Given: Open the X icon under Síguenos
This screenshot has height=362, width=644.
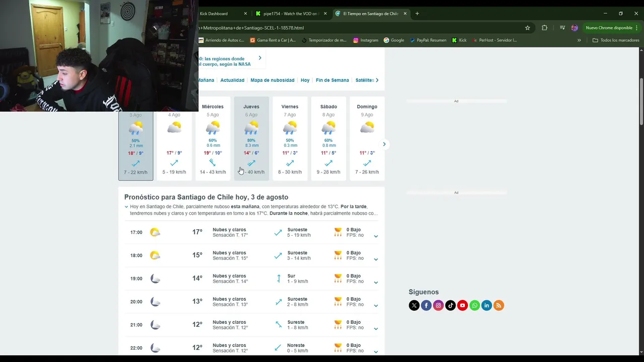Looking at the screenshot, I should 414,305.
